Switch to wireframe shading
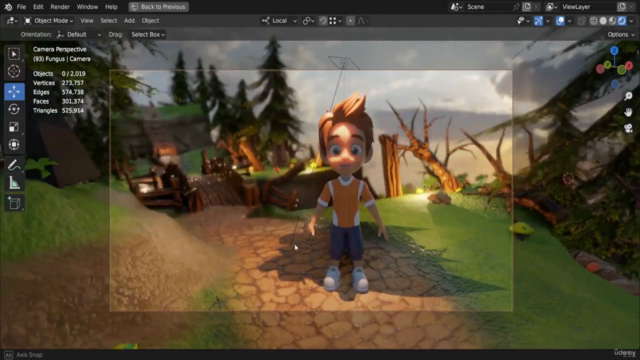 click(594, 21)
